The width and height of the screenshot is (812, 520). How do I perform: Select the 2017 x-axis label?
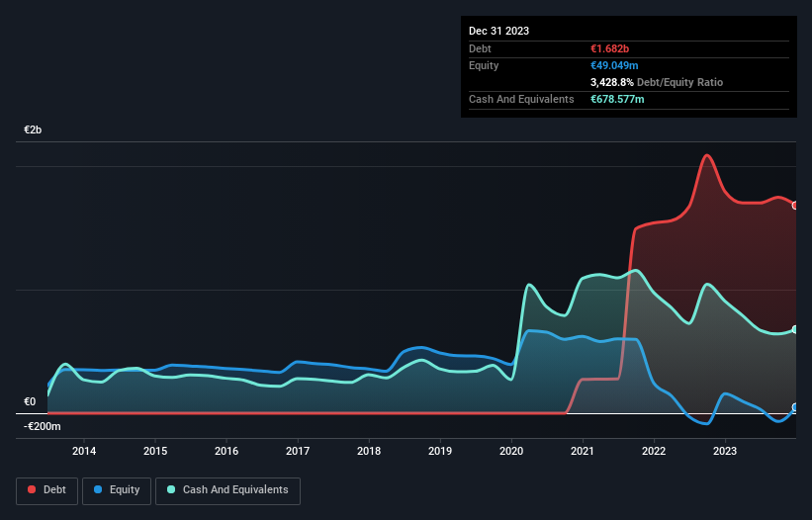298,451
